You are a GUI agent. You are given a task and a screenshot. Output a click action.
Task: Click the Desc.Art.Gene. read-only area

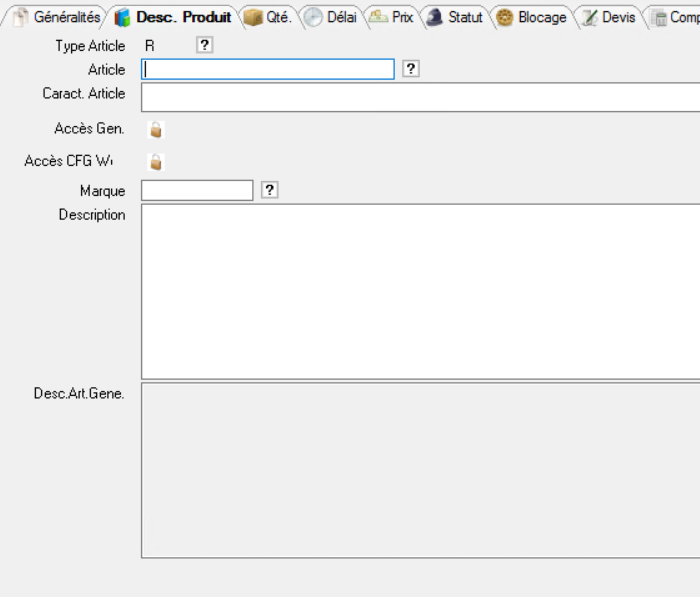click(421, 470)
